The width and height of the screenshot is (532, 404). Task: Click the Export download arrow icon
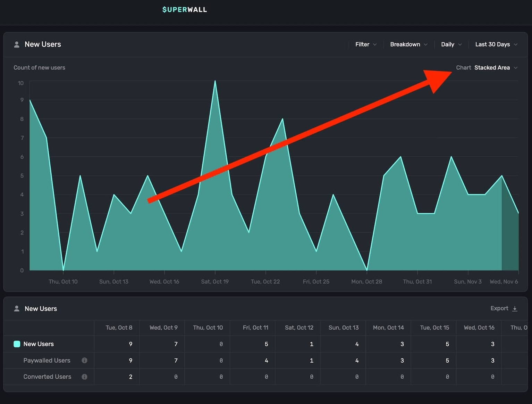(515, 308)
